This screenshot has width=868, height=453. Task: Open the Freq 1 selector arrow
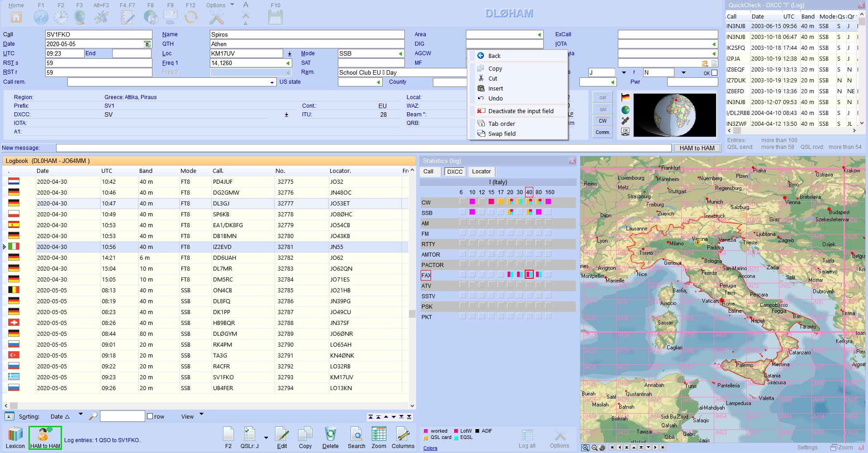[x=288, y=63]
